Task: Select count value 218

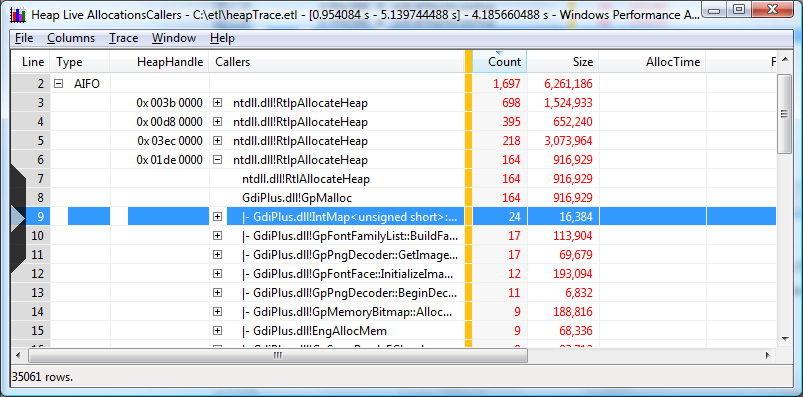Action: [x=511, y=141]
